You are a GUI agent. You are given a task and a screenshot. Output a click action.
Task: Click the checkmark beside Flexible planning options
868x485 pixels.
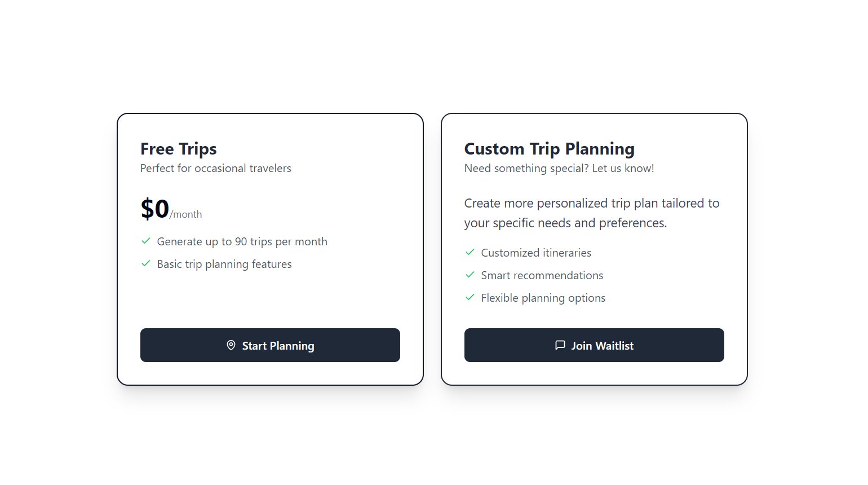(x=470, y=297)
